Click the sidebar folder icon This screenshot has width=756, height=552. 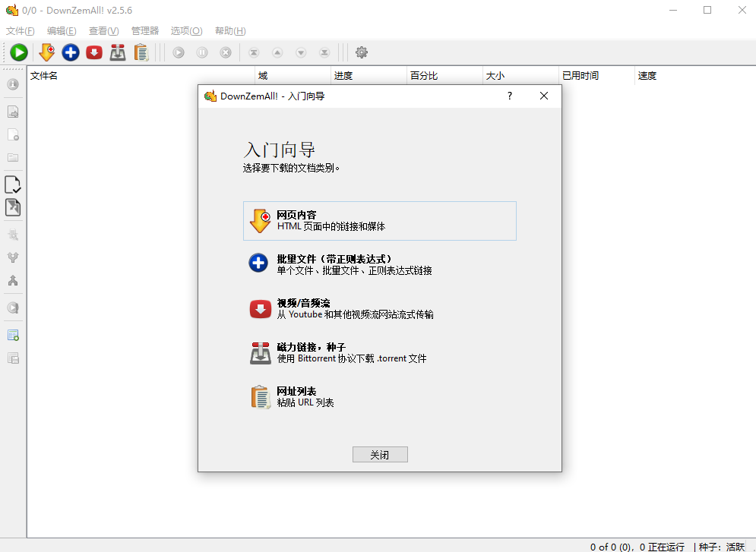click(x=13, y=157)
